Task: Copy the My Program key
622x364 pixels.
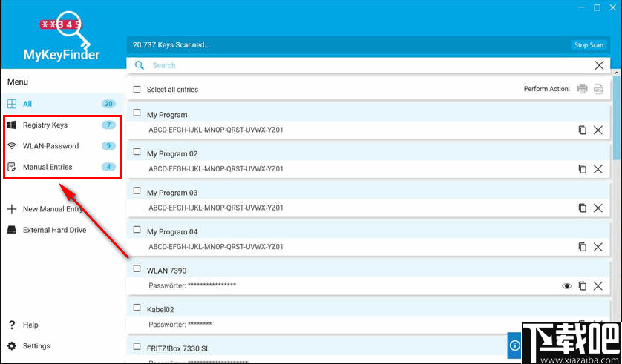Action: (583, 130)
